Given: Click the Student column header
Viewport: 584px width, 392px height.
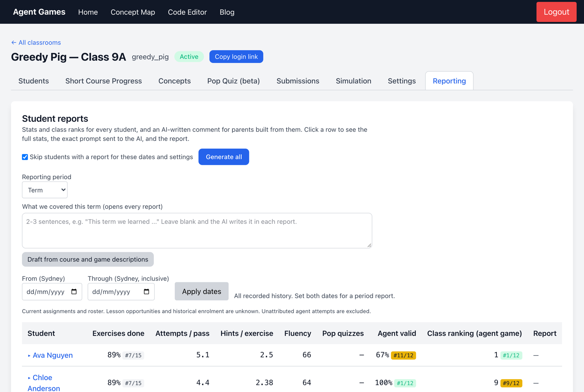Looking at the screenshot, I should click(x=41, y=333).
